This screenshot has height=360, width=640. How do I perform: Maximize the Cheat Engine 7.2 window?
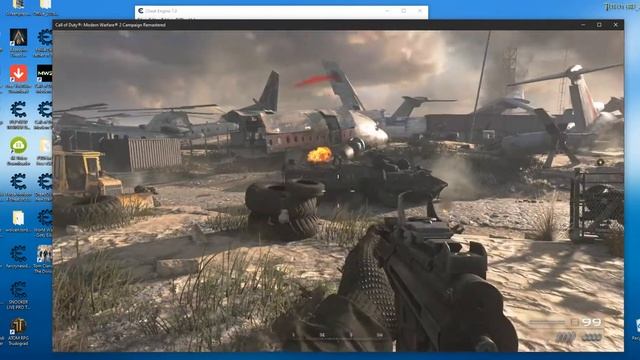tap(404, 11)
